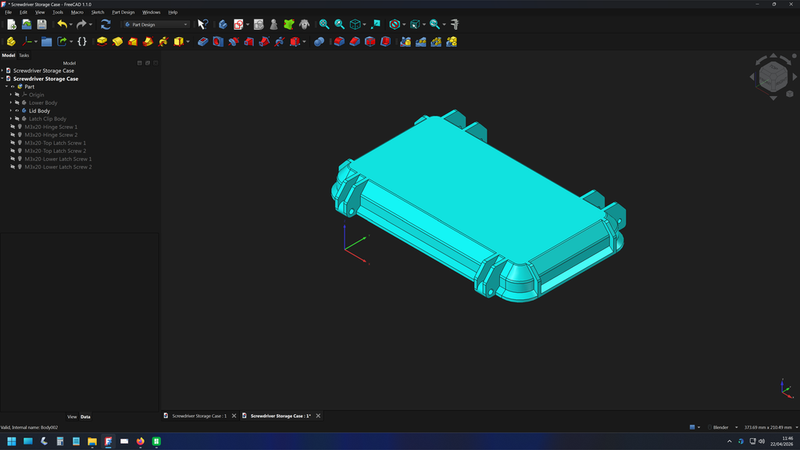
Task: Switch to the View property tab
Action: coord(72,416)
